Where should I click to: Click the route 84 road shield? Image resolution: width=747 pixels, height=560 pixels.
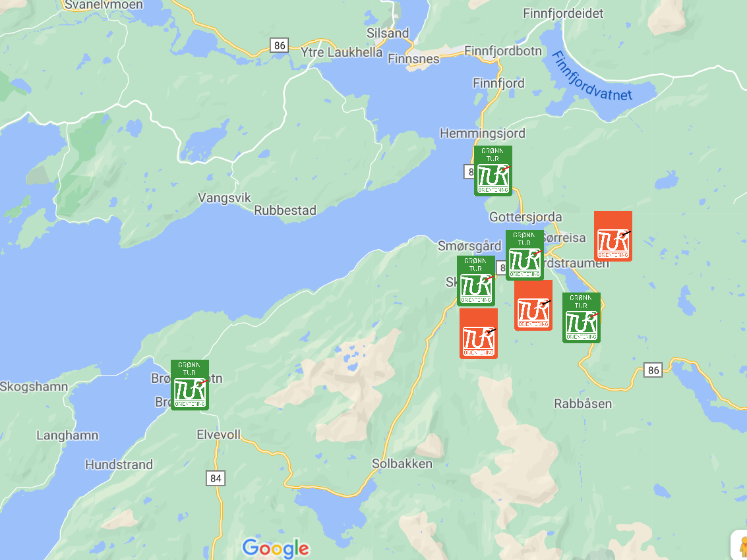(x=216, y=478)
